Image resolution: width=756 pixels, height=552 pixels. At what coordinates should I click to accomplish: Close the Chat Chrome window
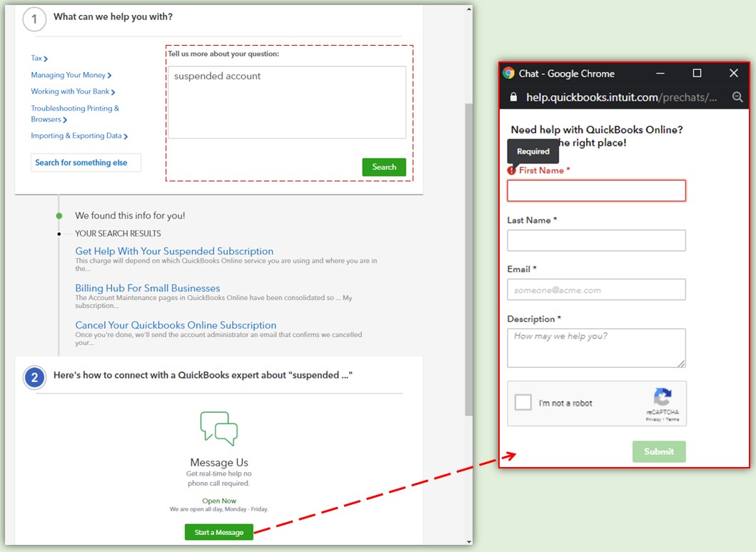pyautogui.click(x=734, y=74)
